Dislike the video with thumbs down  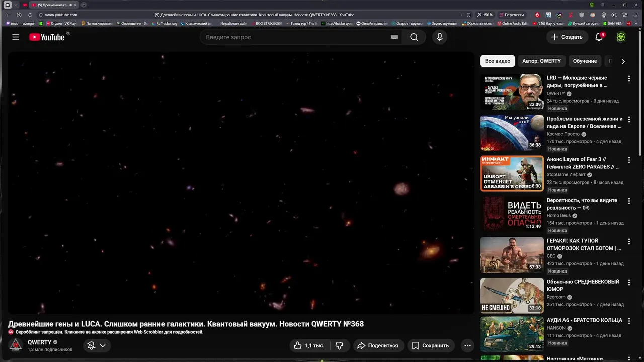(340, 345)
